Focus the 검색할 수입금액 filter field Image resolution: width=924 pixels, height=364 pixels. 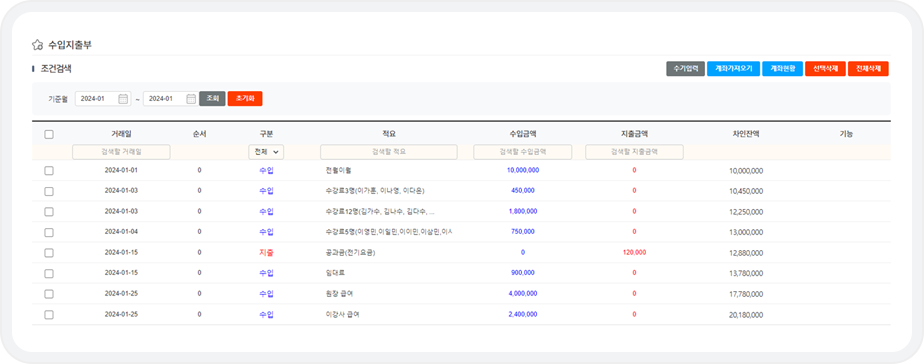pyautogui.click(x=523, y=152)
